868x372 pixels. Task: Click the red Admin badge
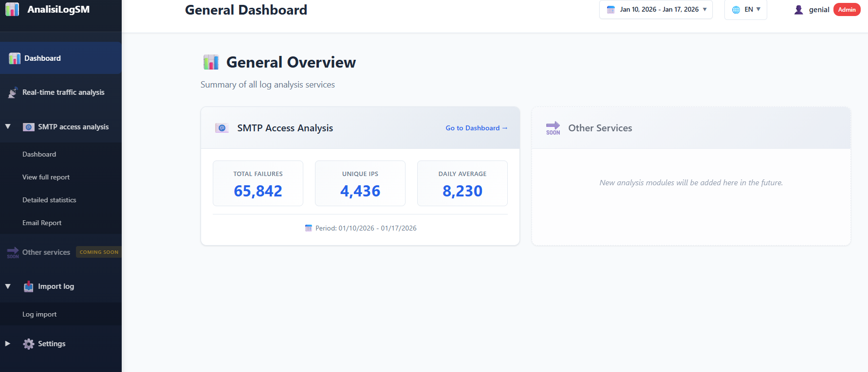[847, 10]
